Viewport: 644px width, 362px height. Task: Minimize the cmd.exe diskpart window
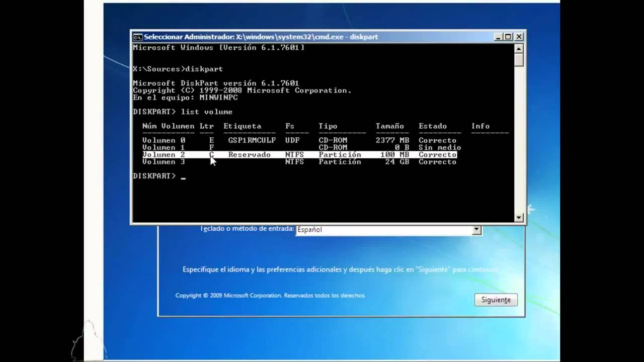(498, 37)
